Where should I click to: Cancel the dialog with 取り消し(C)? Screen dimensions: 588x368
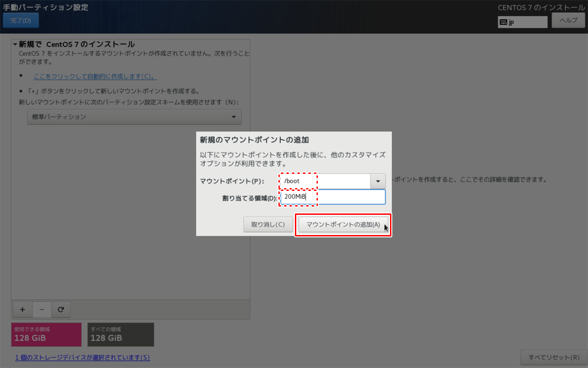coord(268,225)
